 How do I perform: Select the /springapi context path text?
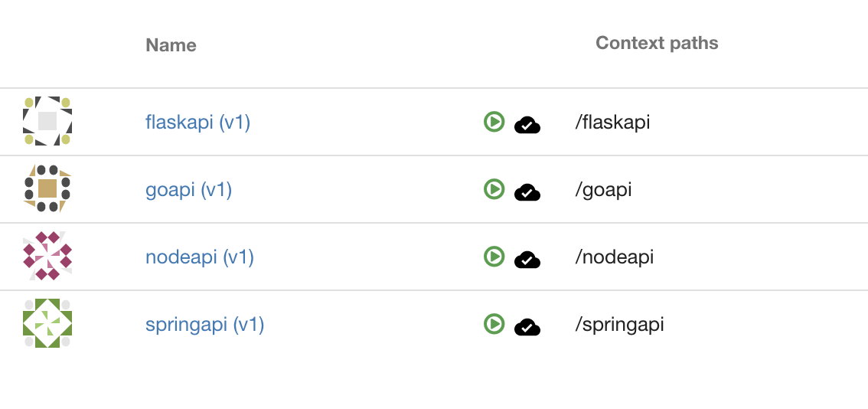pos(619,325)
